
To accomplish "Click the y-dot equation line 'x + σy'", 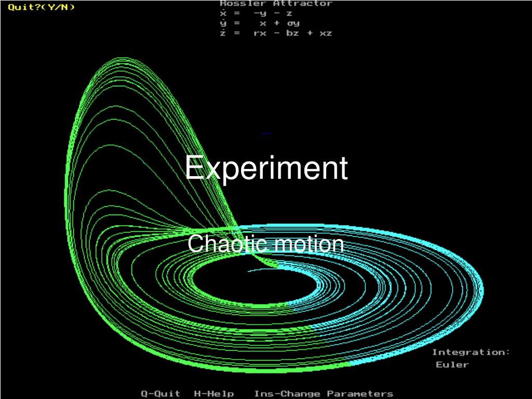I will pyautogui.click(x=260, y=23).
